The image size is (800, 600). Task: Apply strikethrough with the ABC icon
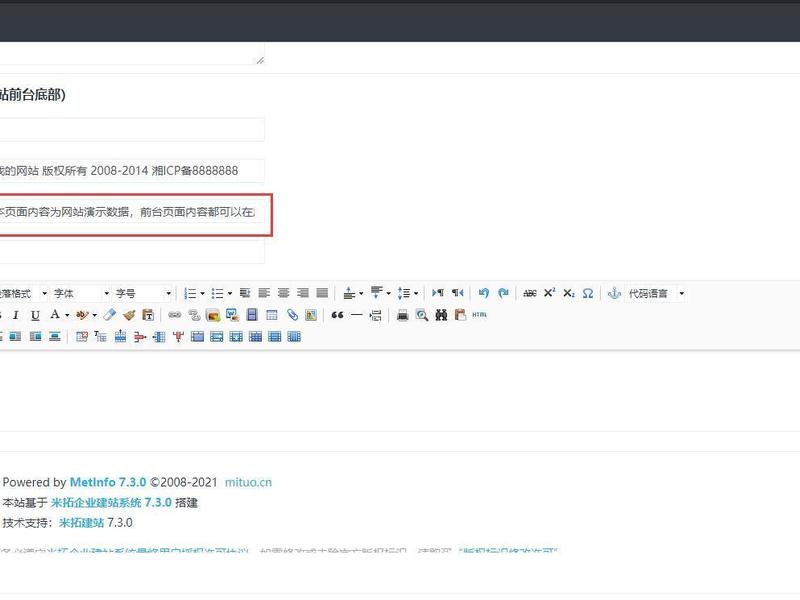pyautogui.click(x=530, y=293)
